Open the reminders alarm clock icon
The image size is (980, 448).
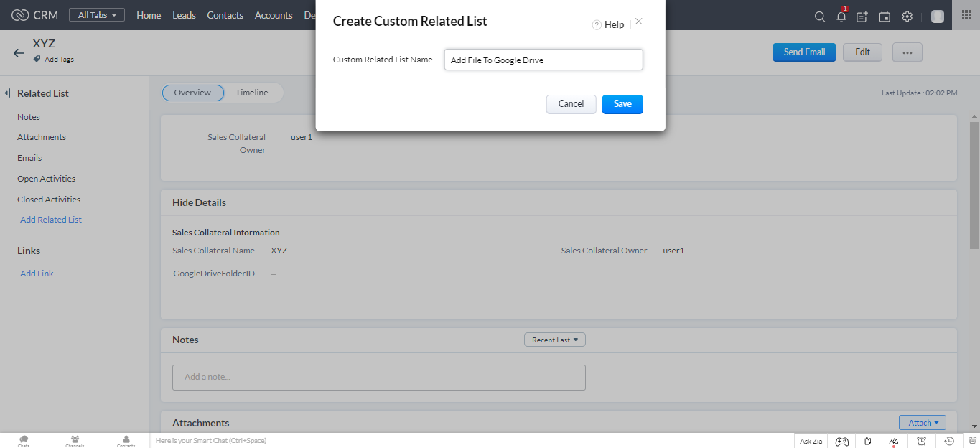[921, 441]
